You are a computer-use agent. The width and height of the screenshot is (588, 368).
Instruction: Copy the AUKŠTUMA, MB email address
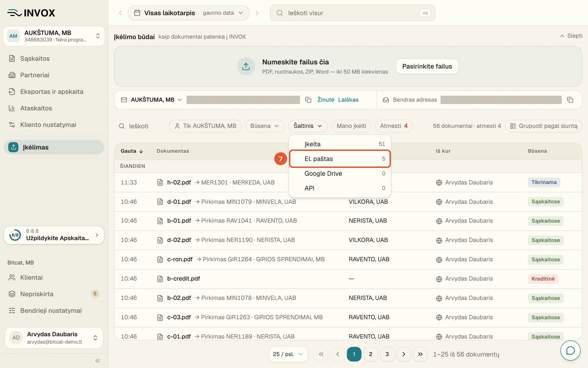[x=308, y=100]
